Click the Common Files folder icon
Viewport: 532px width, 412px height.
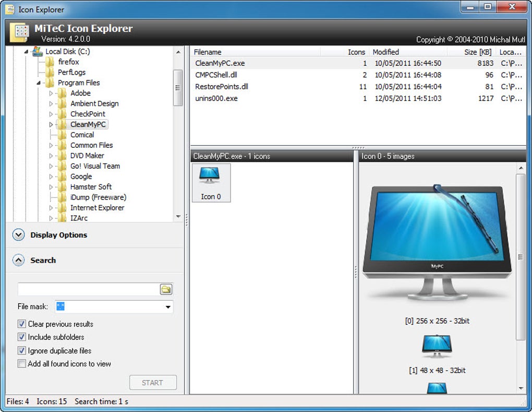[x=63, y=145]
